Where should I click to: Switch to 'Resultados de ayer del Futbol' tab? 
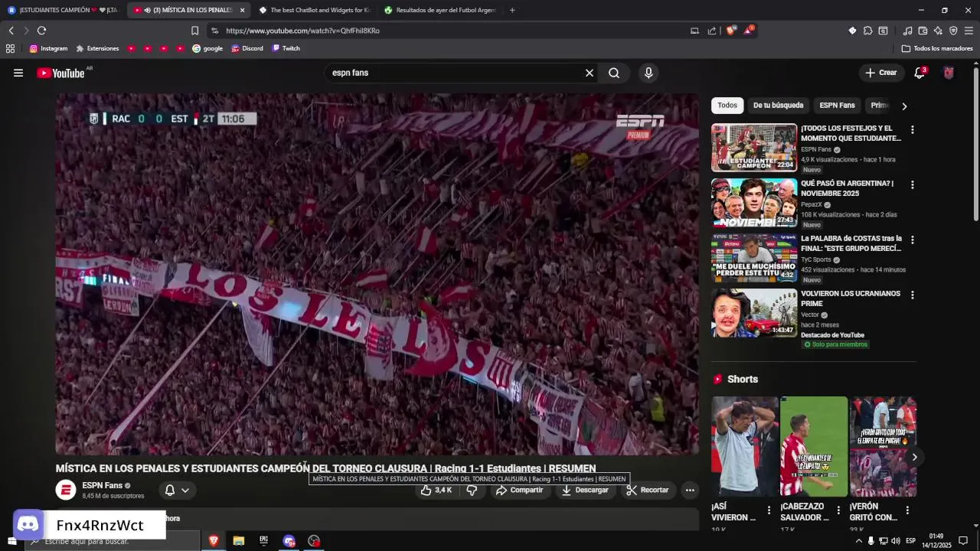tap(440, 10)
